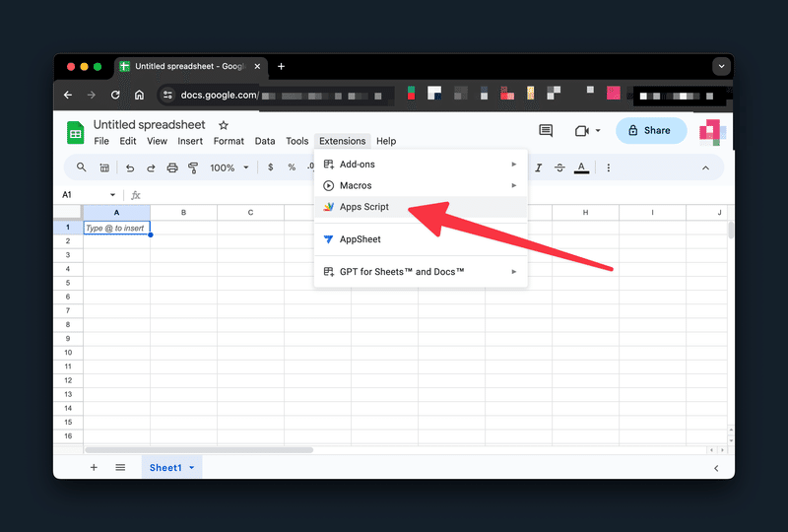Close the Untitled spreadsheet browser tab
The height and width of the screenshot is (532, 788).
coord(257,66)
